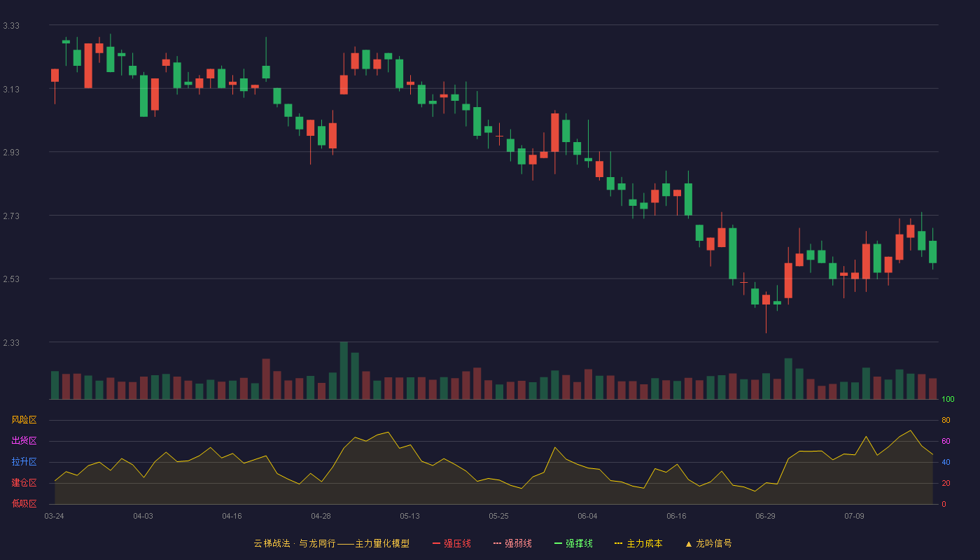This screenshot has height=560, width=980.
Task: Click the 04-16 date label
Action: [x=232, y=516]
